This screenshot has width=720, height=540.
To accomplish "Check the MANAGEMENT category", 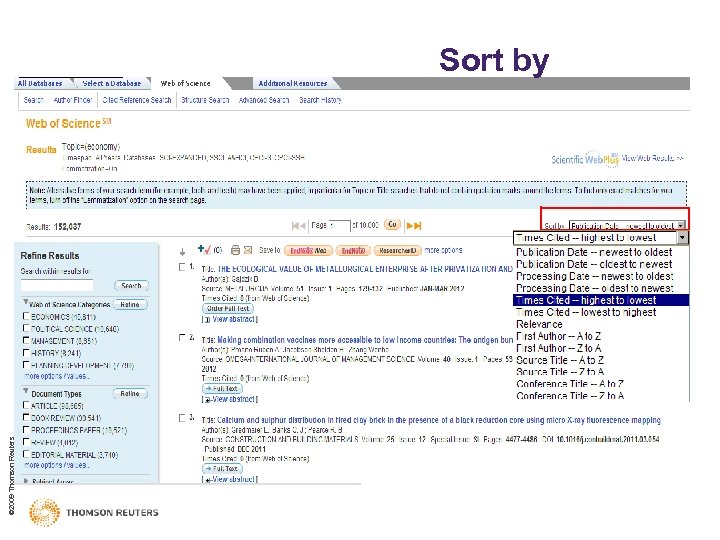I will click(26, 340).
